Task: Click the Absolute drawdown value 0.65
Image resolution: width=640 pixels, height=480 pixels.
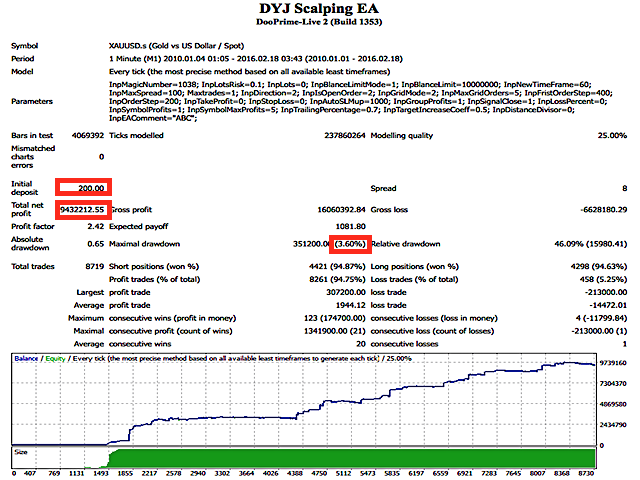Action: pyautogui.click(x=96, y=244)
